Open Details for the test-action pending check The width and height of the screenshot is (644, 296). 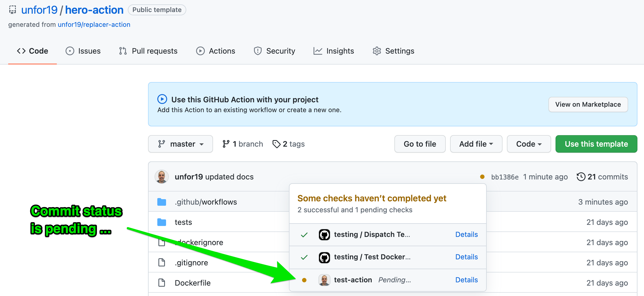point(466,280)
